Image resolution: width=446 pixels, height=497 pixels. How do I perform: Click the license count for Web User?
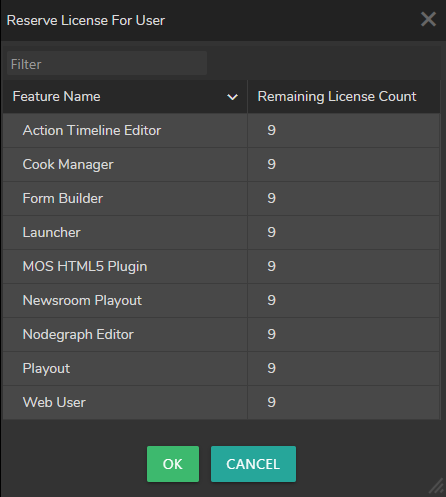271,402
